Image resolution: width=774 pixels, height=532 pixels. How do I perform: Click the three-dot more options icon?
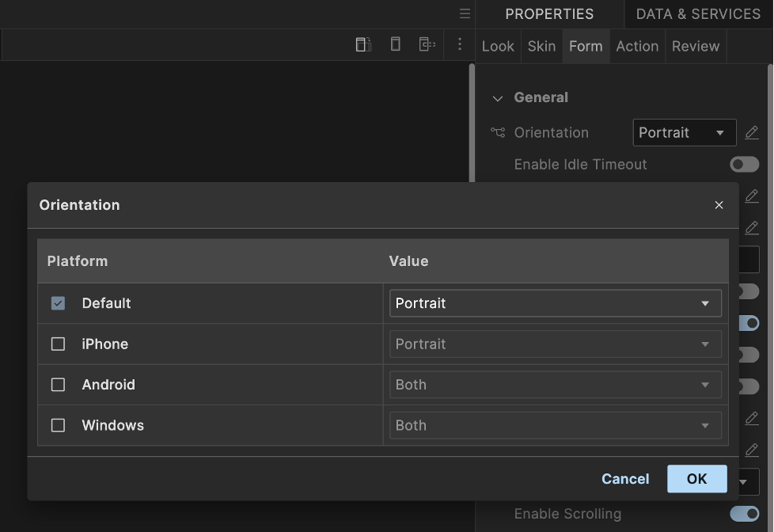(x=460, y=44)
